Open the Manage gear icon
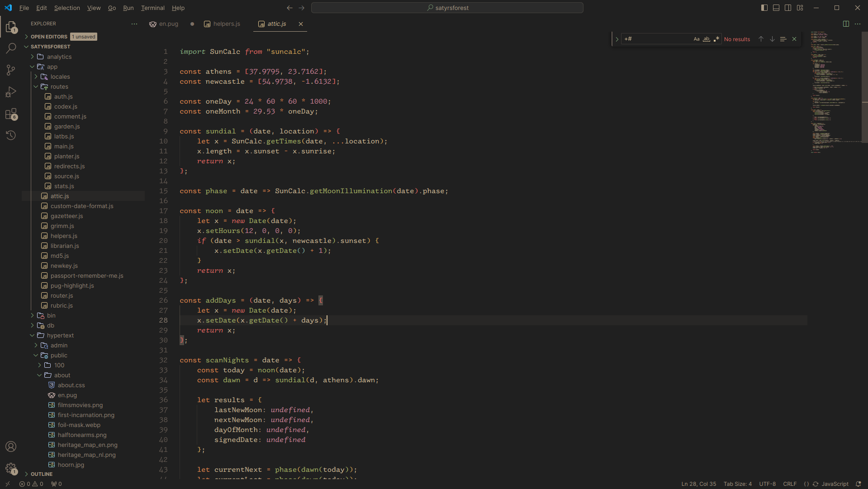This screenshot has height=489, width=868. 11,468
